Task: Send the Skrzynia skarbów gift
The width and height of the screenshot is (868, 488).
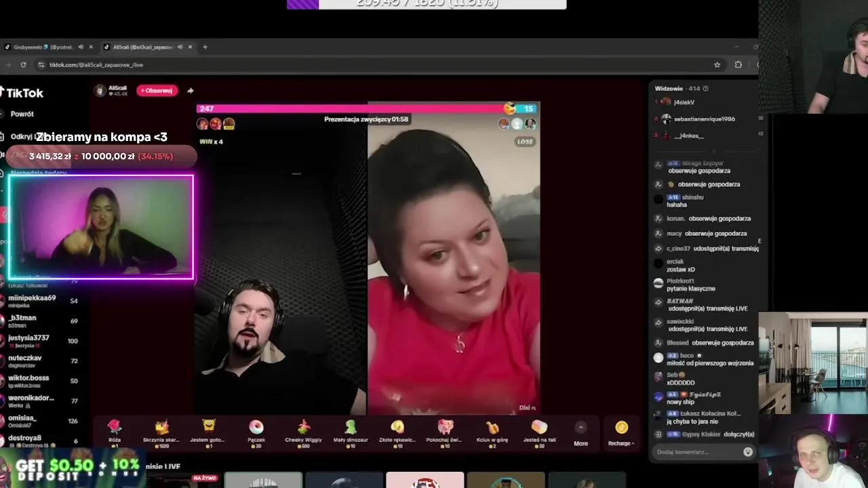Action: pos(161,432)
